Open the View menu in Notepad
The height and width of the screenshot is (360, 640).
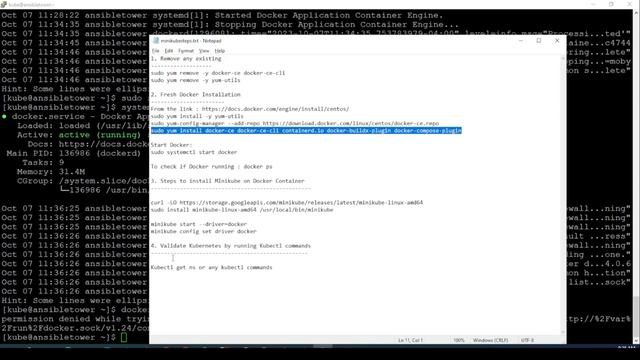pyautogui.click(x=204, y=51)
